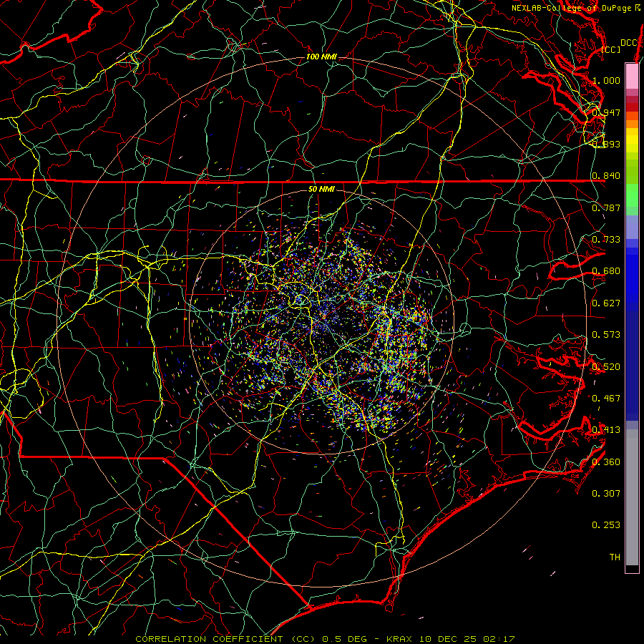Image resolution: width=644 pixels, height=644 pixels.
Task: Click the 0.893 value on the legend
Action: pyautogui.click(x=606, y=144)
